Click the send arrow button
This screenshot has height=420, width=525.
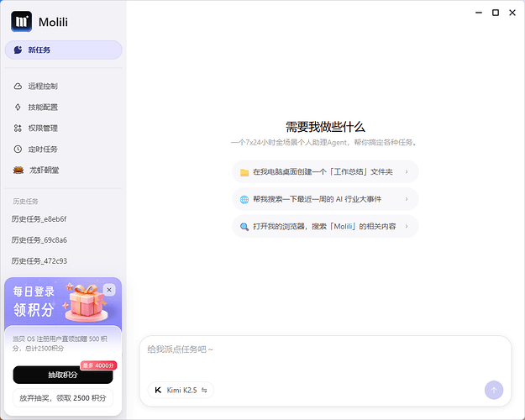(494, 391)
